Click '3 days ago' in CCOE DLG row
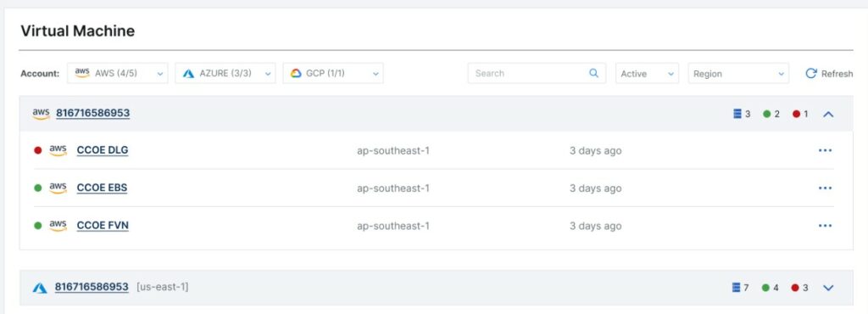This screenshot has width=868, height=314. (596, 150)
